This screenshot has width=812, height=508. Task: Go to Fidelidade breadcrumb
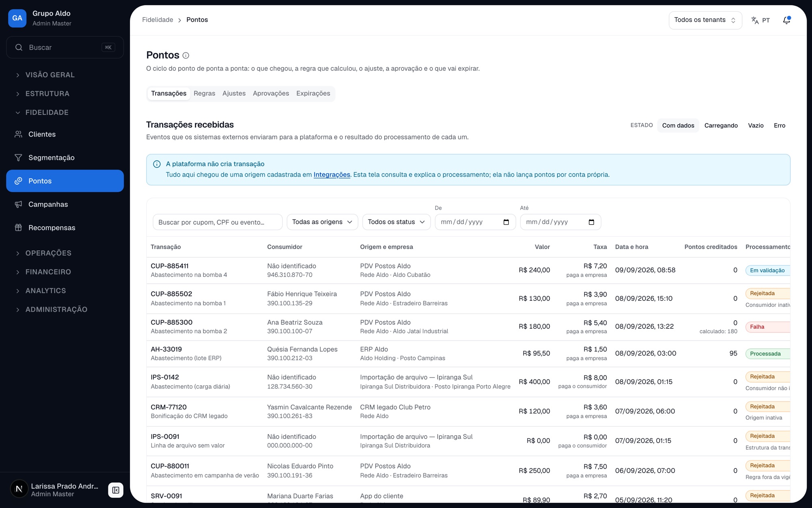coord(158,20)
